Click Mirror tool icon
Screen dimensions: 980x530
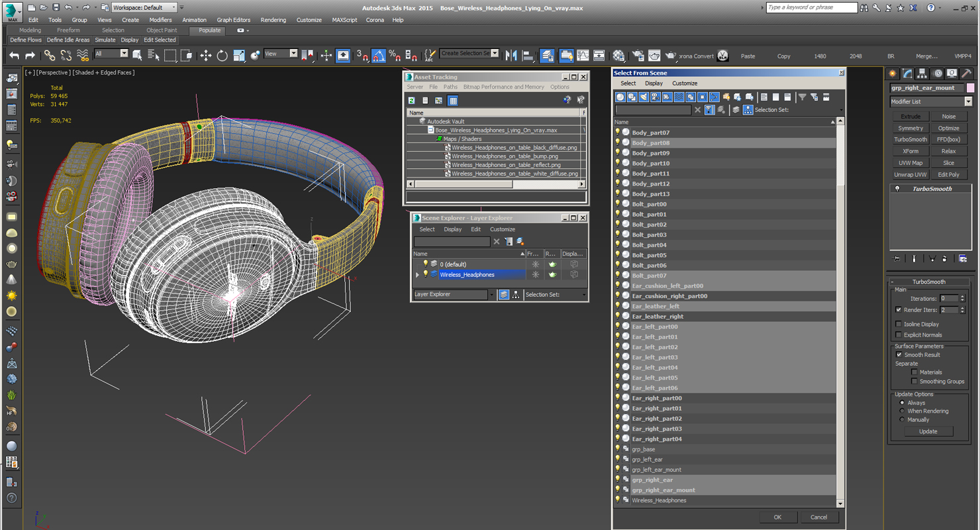(511, 56)
